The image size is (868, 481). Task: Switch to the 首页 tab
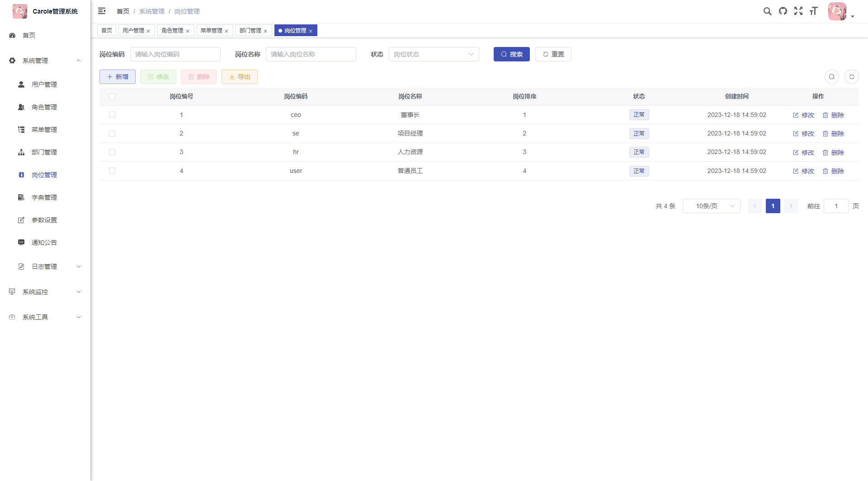[x=107, y=30]
